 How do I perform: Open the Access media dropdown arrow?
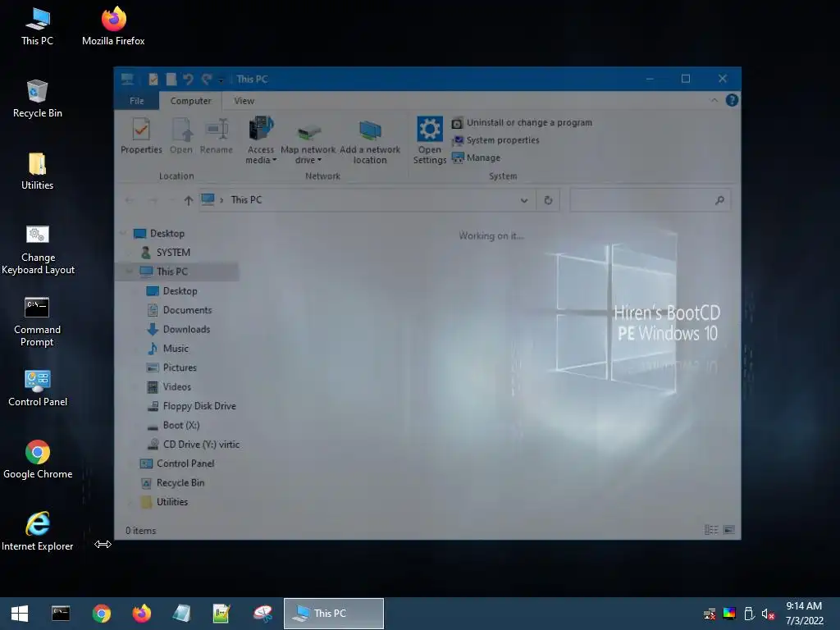click(275, 160)
